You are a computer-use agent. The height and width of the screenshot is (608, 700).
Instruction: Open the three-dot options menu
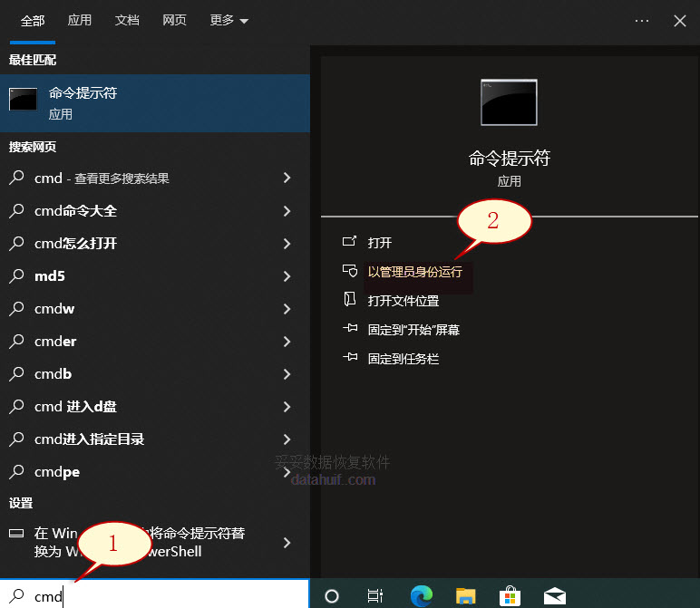[642, 21]
